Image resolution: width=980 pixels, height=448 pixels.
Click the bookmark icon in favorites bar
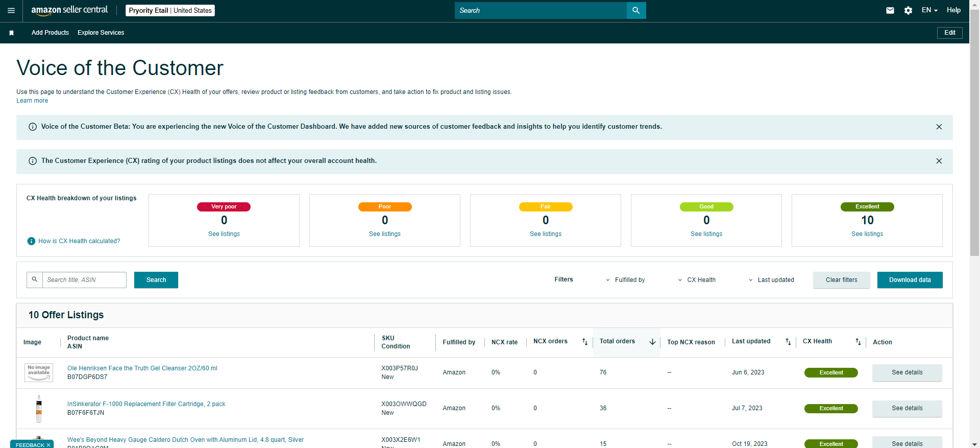11,33
